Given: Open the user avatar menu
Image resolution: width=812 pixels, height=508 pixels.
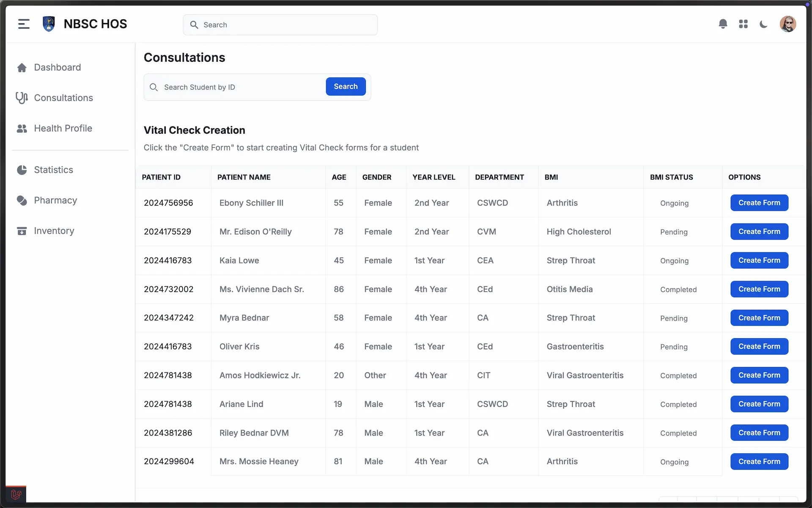Looking at the screenshot, I should (787, 24).
